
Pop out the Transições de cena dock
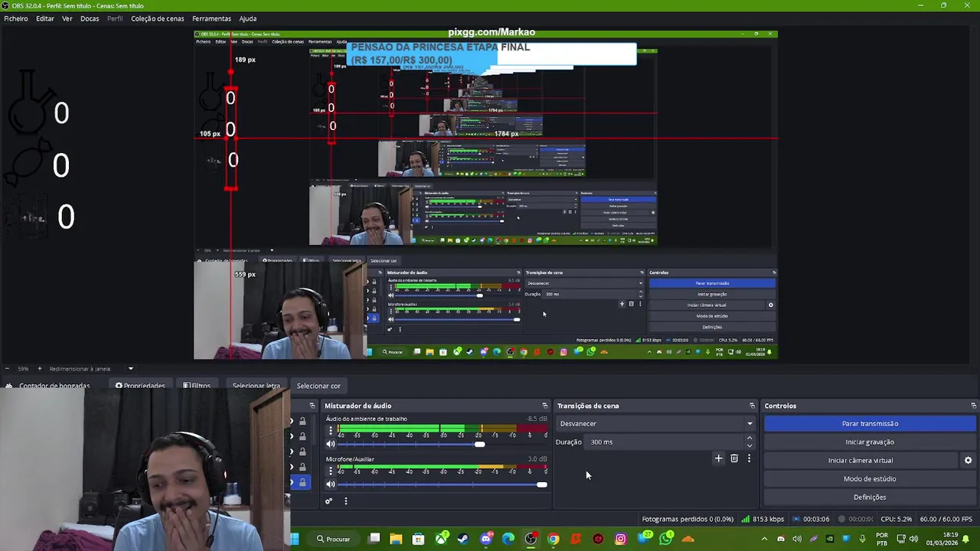[x=752, y=406]
